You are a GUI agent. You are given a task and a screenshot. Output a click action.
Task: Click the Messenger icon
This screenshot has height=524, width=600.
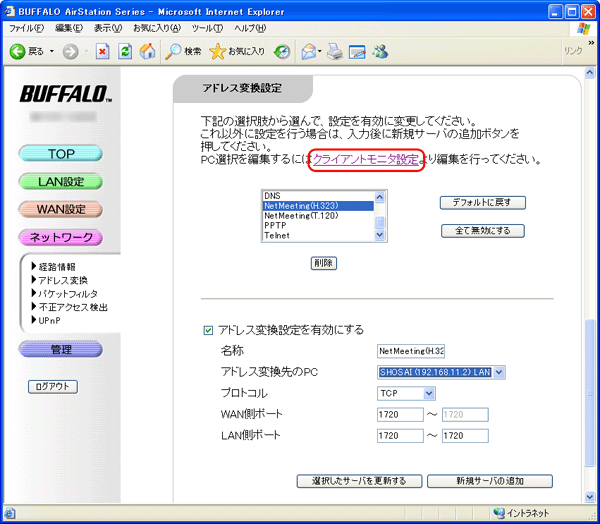[381, 51]
